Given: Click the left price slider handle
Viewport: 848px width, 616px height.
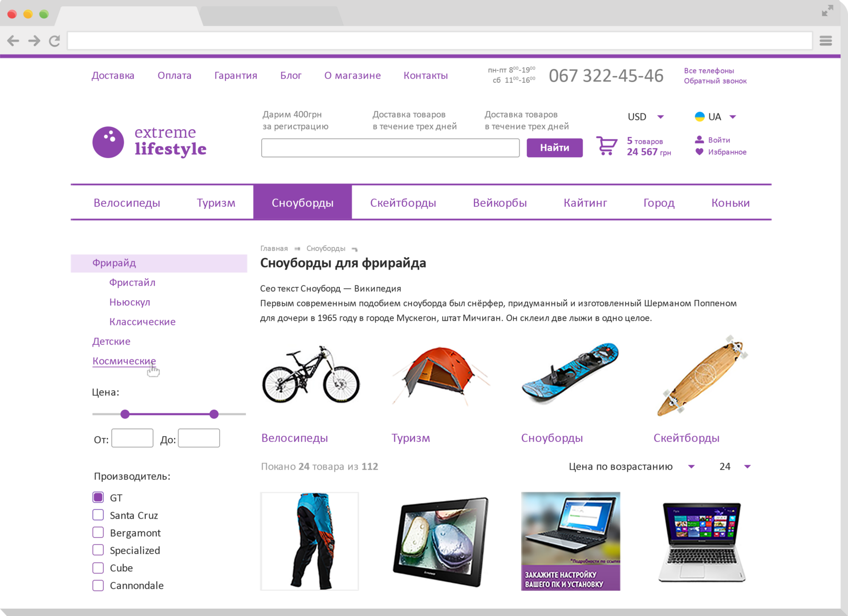Looking at the screenshot, I should pos(125,414).
